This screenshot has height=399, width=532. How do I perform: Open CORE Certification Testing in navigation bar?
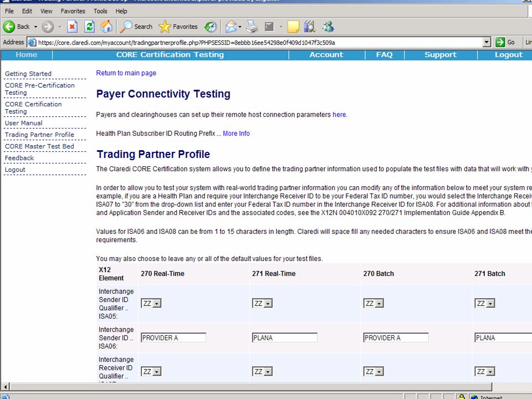click(x=170, y=55)
